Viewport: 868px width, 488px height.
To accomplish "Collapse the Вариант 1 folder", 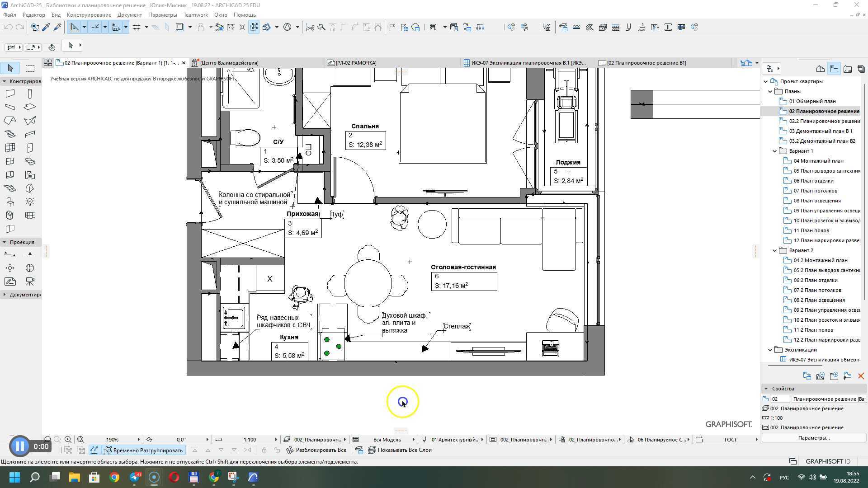I will pos(774,151).
